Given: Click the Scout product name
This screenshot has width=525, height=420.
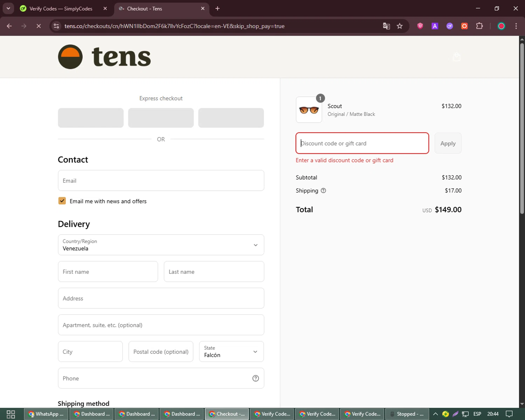Looking at the screenshot, I should coord(335,106).
